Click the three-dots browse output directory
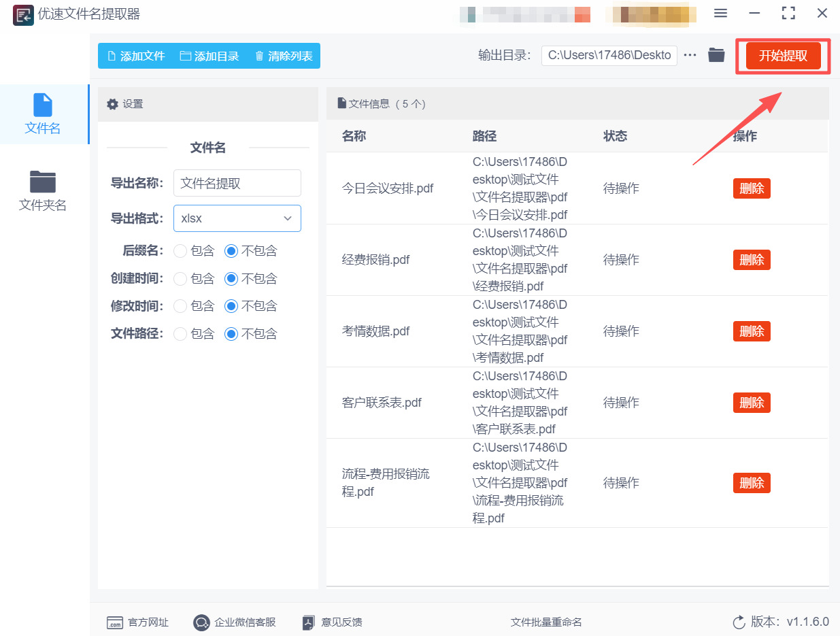Viewport: 840px width, 636px height. (690, 55)
